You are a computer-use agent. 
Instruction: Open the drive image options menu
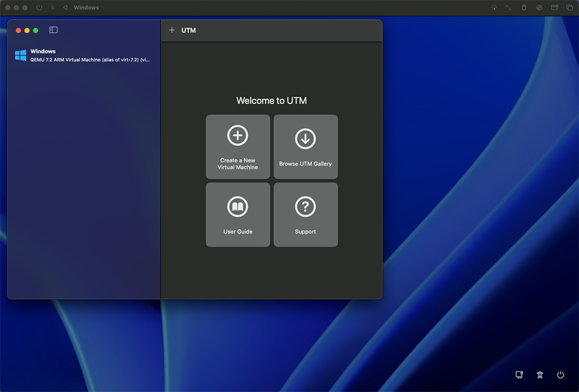[x=538, y=7]
